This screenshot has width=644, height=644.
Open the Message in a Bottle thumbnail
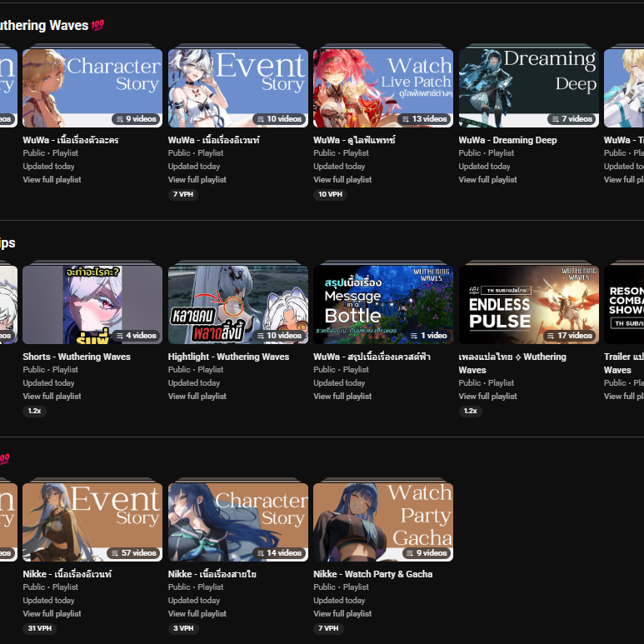383,305
